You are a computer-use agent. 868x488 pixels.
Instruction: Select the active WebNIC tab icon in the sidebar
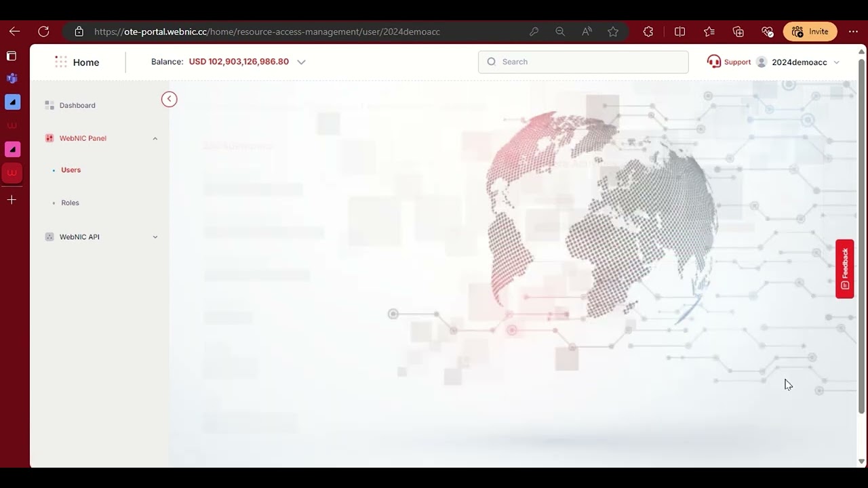(x=12, y=173)
